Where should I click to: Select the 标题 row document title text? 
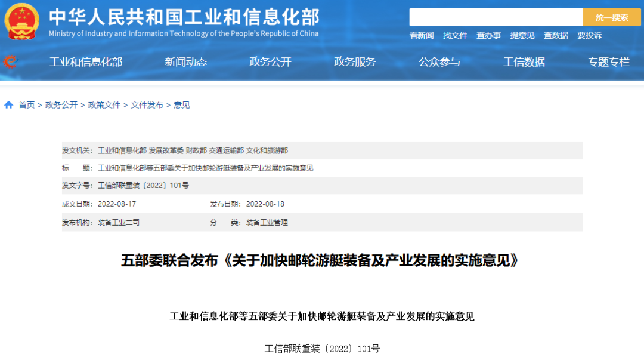coord(205,168)
